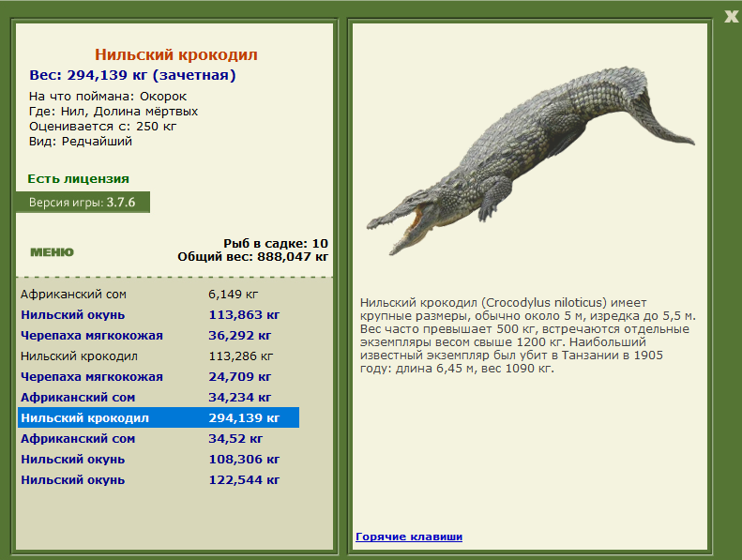This screenshot has height=560, width=742.
Task: Click the crocodile description paragraph
Action: click(x=527, y=336)
